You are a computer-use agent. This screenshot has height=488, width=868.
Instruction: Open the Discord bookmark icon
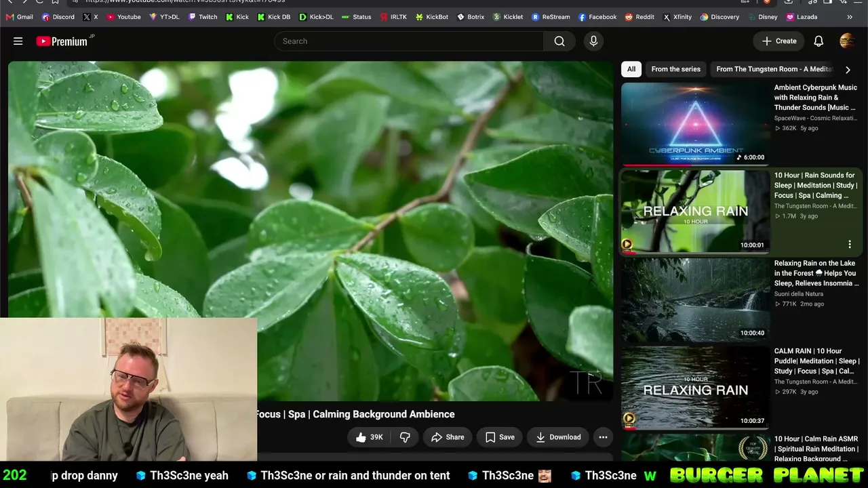point(45,17)
